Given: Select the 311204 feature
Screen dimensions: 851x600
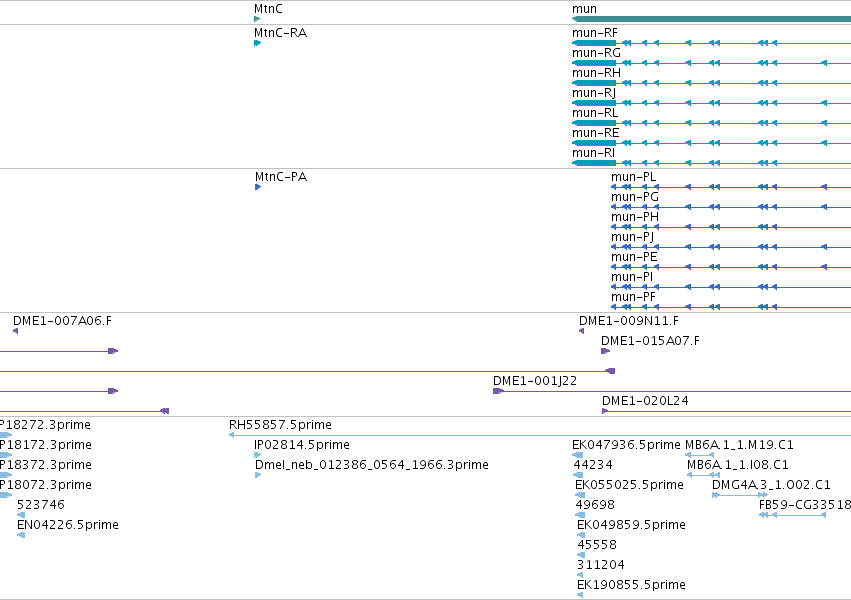Looking at the screenshot, I should pyautogui.click(x=580, y=575).
